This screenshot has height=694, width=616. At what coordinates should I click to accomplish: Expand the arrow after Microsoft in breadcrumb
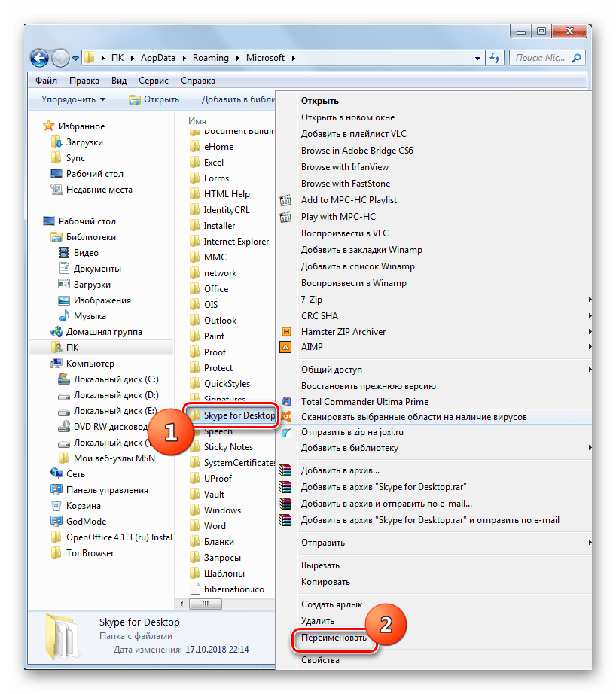coord(293,58)
